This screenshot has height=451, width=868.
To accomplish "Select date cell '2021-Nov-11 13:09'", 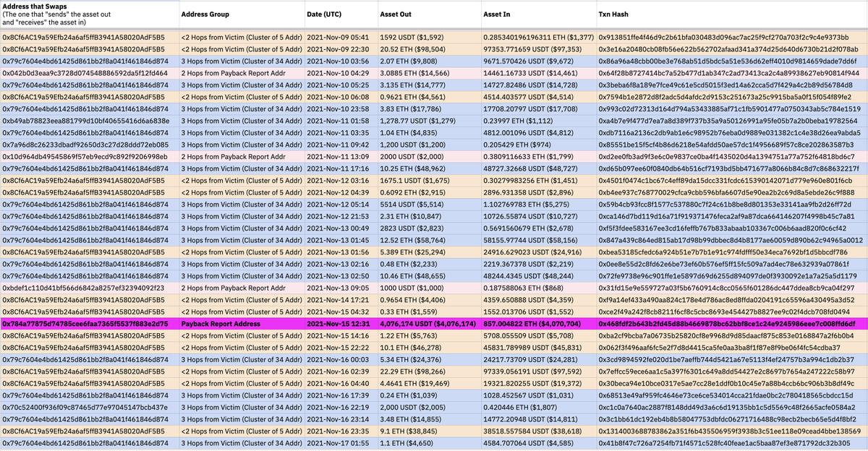I will coord(341,157).
